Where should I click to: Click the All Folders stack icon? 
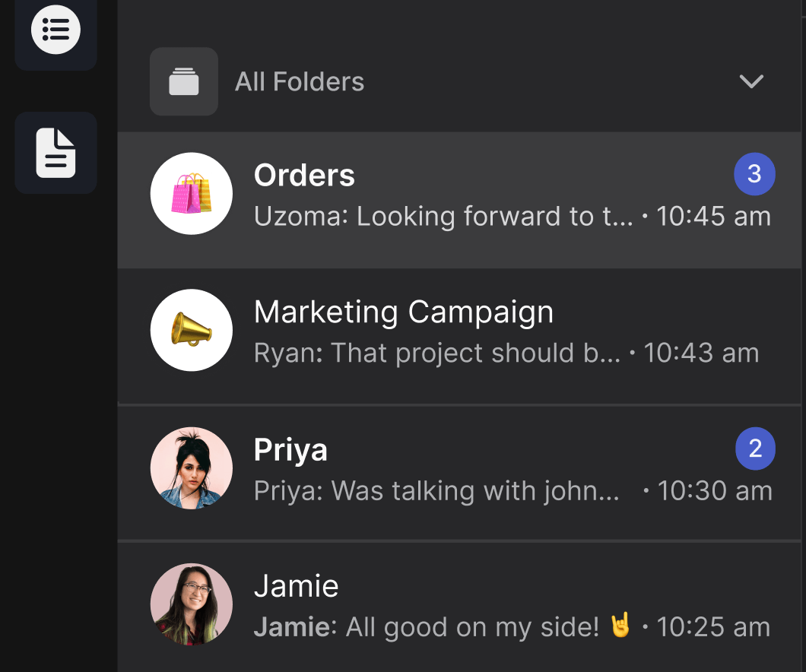pos(184,81)
